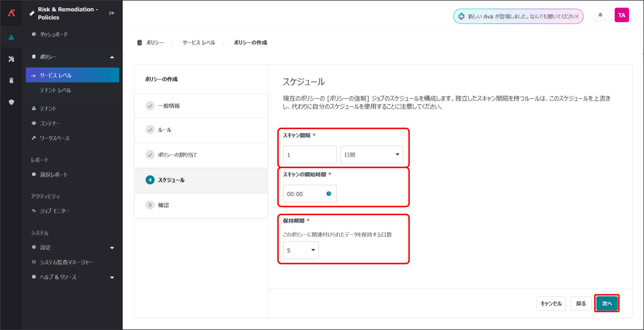This screenshot has width=644, height=330.
Task: Go to the ルール wizard step
Action: [x=165, y=130]
